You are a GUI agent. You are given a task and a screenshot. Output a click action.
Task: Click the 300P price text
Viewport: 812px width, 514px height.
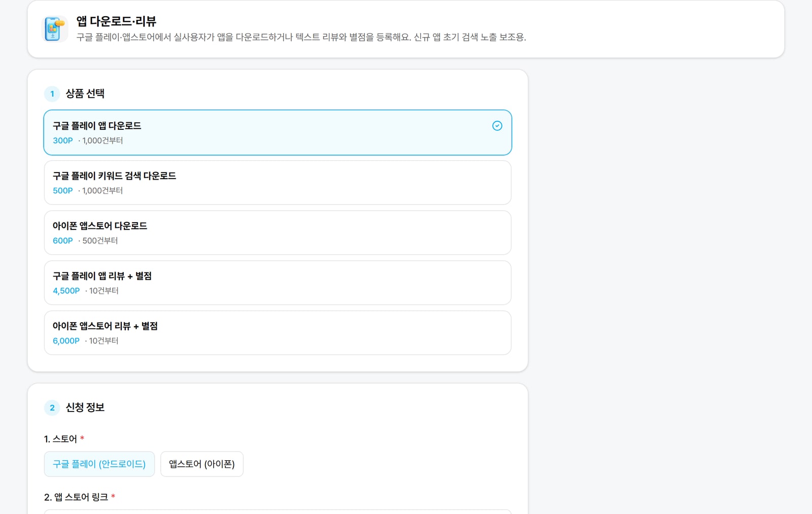(63, 141)
